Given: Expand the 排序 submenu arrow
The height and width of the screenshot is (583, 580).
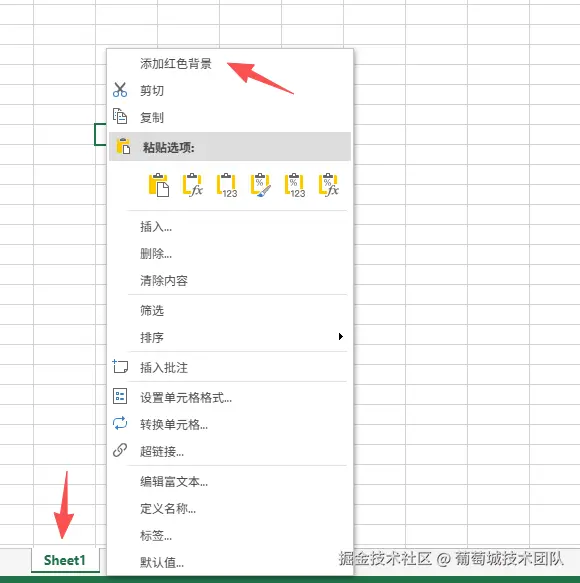Looking at the screenshot, I should click(341, 336).
